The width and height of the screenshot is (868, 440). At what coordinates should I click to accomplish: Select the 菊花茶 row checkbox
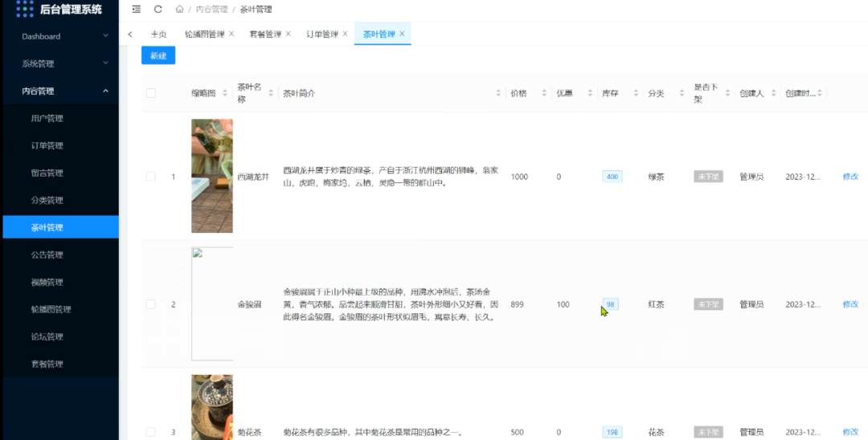(150, 432)
